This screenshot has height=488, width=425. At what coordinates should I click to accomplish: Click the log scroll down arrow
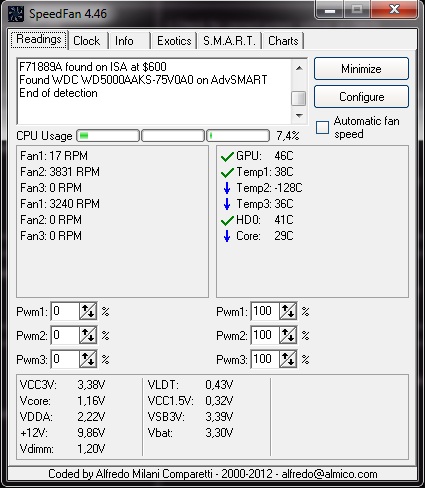point(299,116)
